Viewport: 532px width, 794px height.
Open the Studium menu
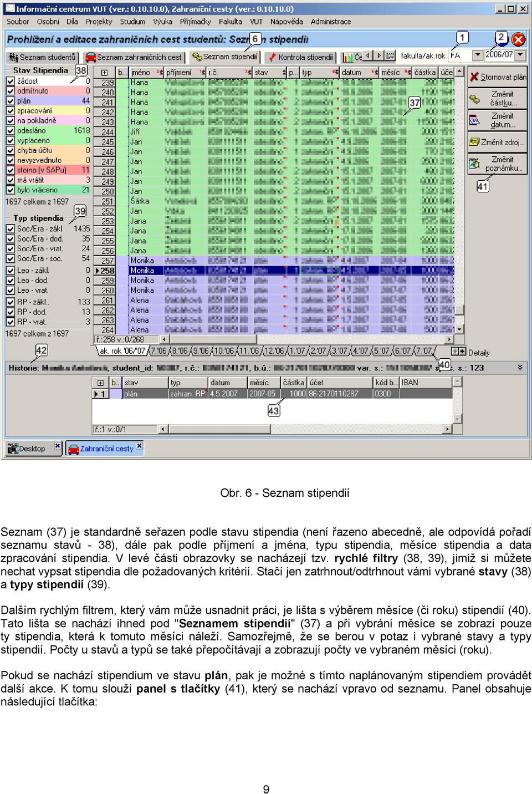click(x=133, y=22)
